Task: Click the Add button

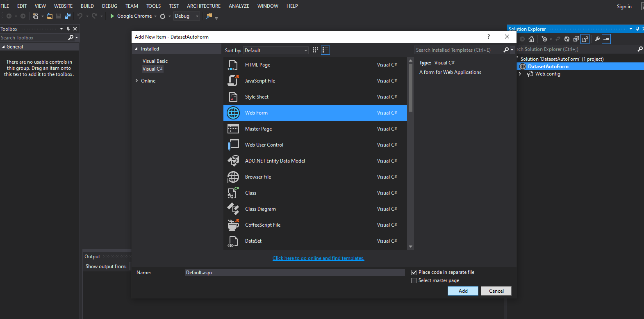Action: tap(463, 291)
